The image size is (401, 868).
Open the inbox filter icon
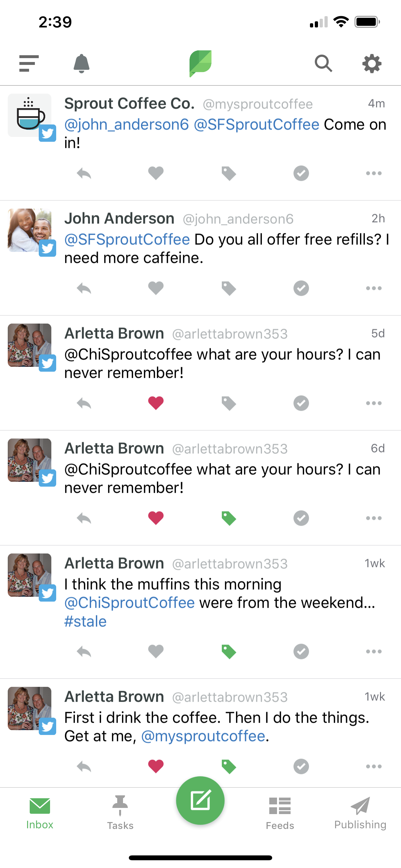[28, 63]
